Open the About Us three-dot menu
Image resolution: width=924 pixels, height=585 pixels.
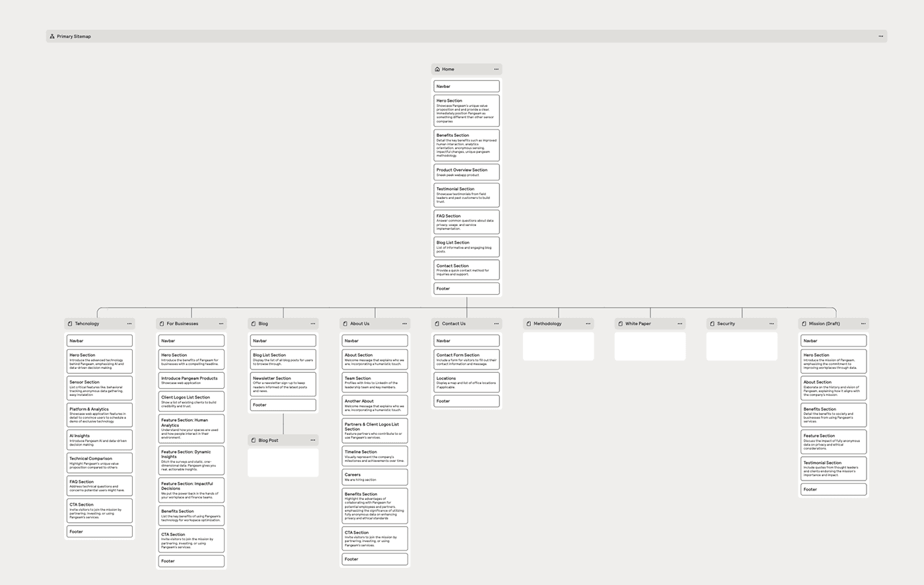pos(405,323)
